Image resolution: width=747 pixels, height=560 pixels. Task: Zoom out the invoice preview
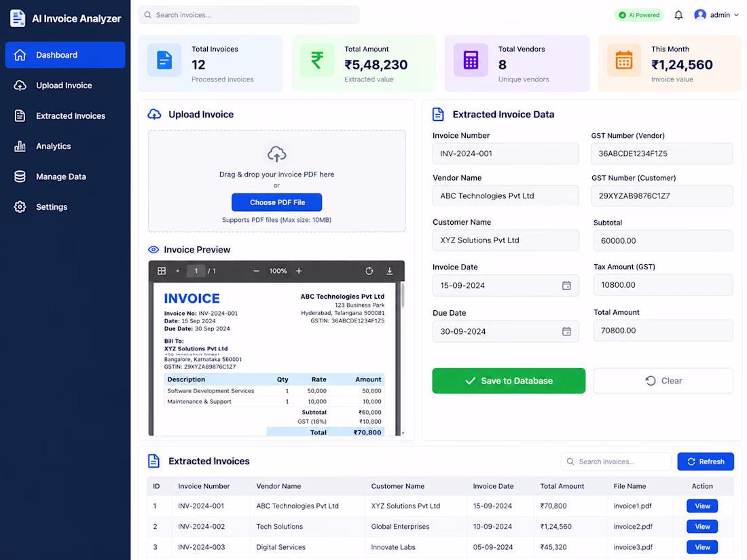pyautogui.click(x=256, y=271)
